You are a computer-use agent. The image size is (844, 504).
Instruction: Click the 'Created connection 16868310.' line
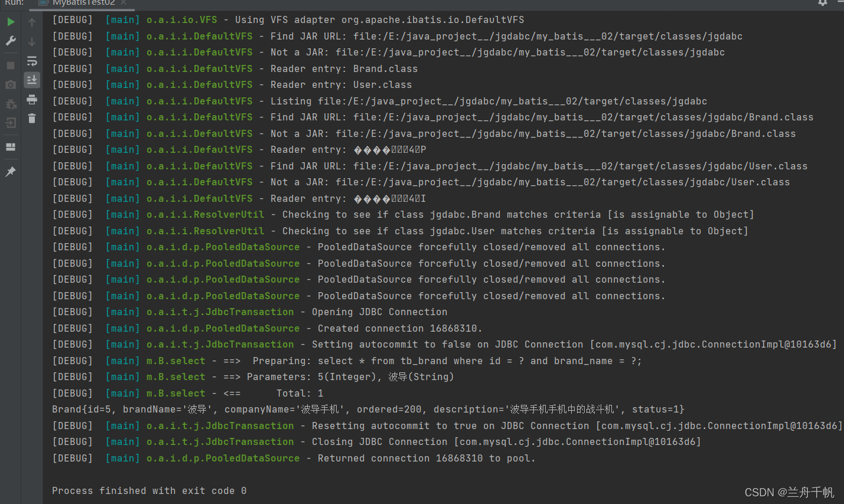point(268,329)
